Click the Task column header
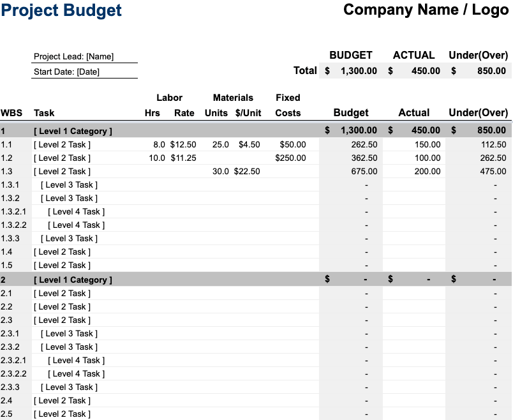 pyautogui.click(x=44, y=112)
